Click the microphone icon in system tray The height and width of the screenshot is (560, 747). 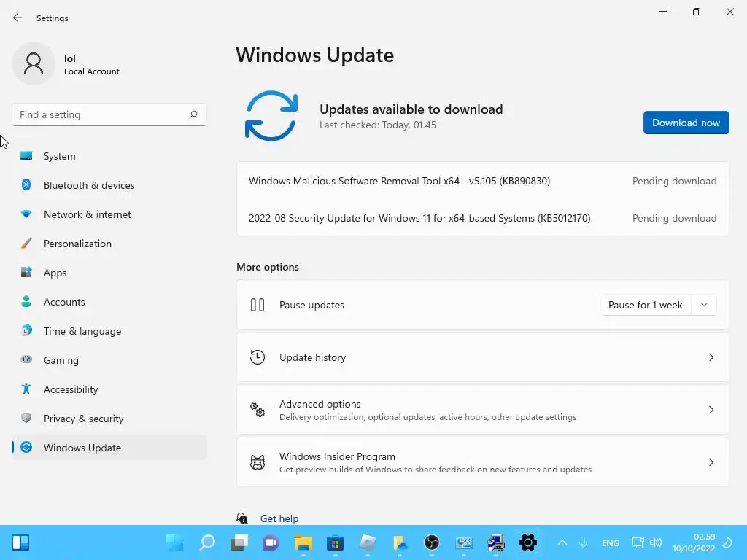pyautogui.click(x=583, y=542)
